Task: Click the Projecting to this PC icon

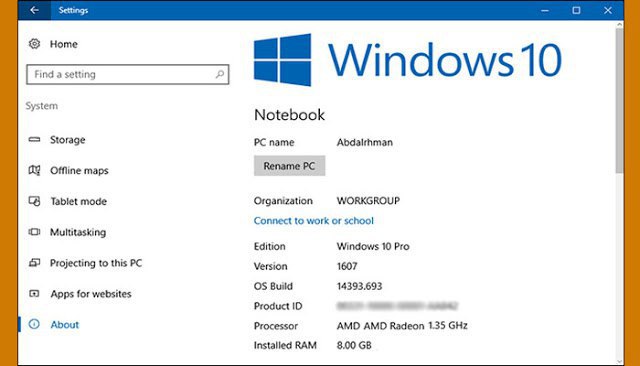Action: [34, 263]
